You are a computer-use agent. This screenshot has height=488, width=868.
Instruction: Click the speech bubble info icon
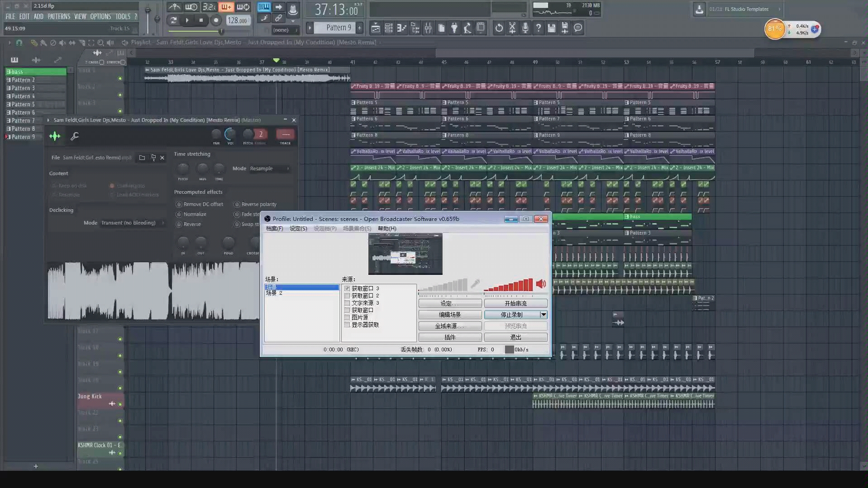578,28
